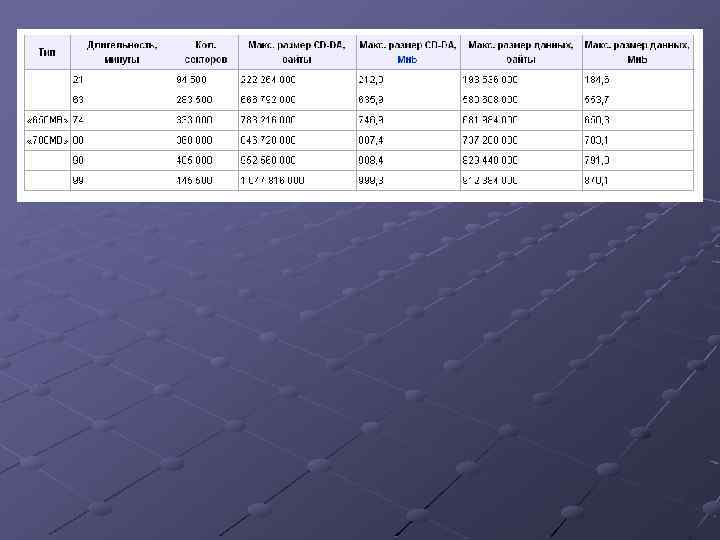Image resolution: width=720 pixels, height=540 pixels.
Task: Click data MiB value 553,7
Action: click(x=596, y=100)
